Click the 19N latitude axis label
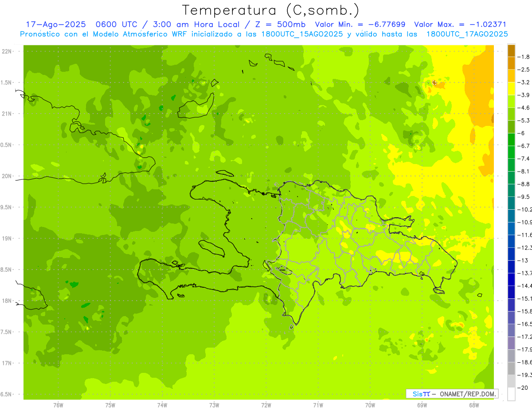532x411 pixels. pyautogui.click(x=7, y=239)
